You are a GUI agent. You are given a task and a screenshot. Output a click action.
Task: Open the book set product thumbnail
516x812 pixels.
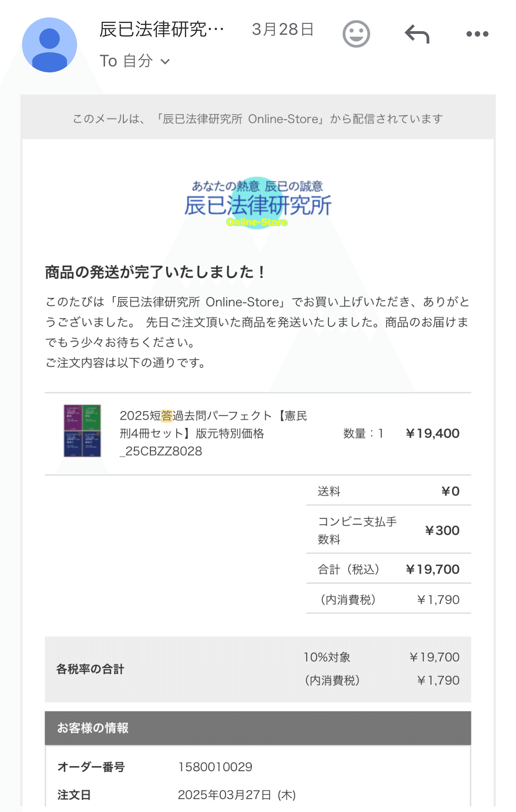[x=82, y=431]
